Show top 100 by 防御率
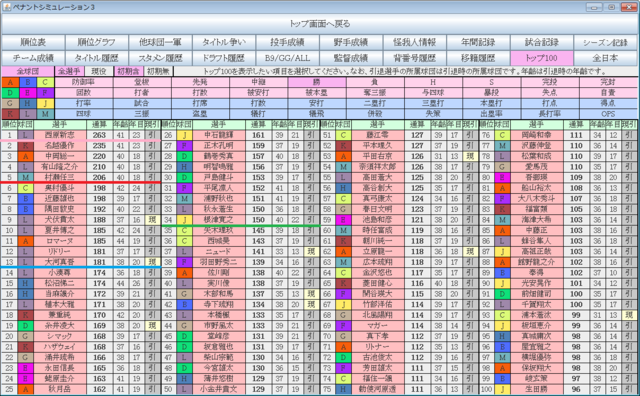The height and width of the screenshot is (396, 640). pos(84,82)
